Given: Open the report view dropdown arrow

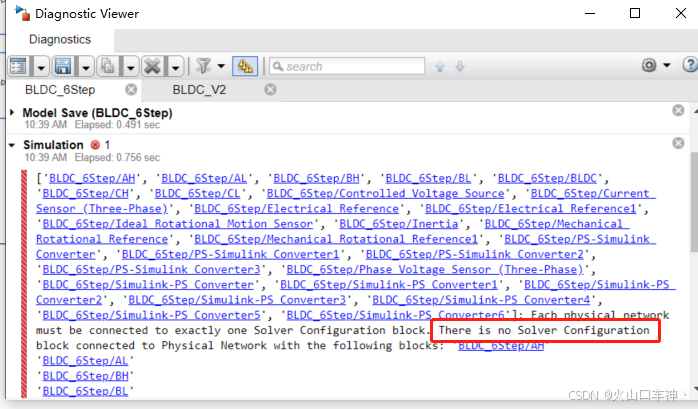Looking at the screenshot, I should coord(41,67).
